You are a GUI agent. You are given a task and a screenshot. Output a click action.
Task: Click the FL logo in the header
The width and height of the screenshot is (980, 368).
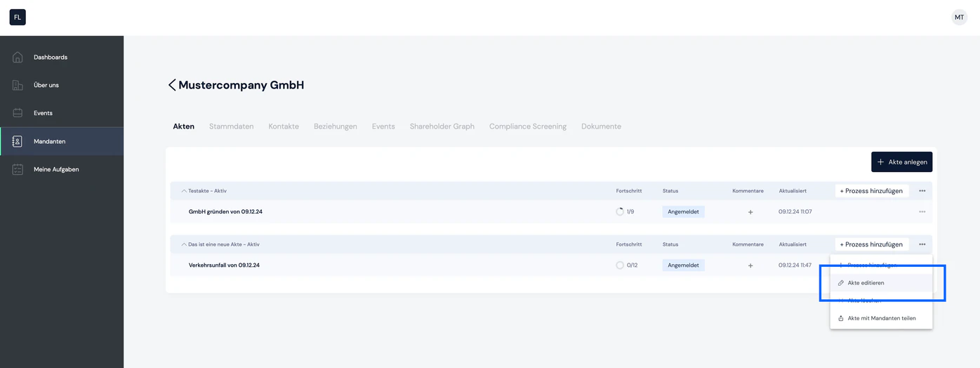tap(18, 18)
